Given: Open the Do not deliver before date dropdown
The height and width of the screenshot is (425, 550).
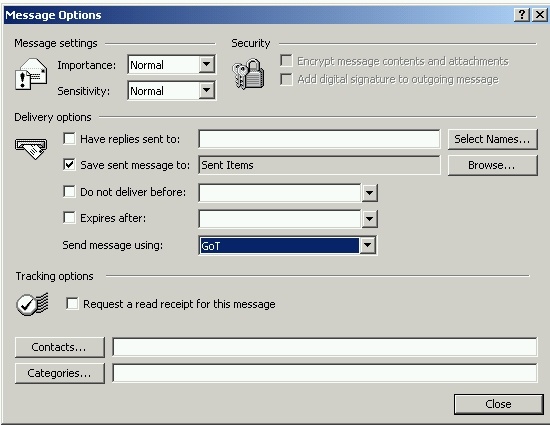Looking at the screenshot, I should (369, 193).
